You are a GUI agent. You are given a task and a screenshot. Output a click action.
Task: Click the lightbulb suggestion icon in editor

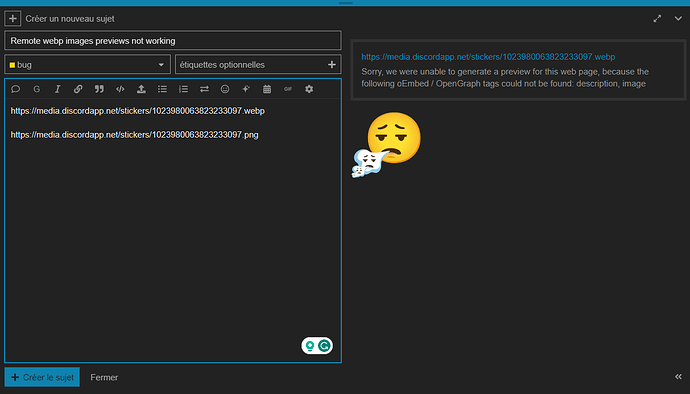[310, 346]
